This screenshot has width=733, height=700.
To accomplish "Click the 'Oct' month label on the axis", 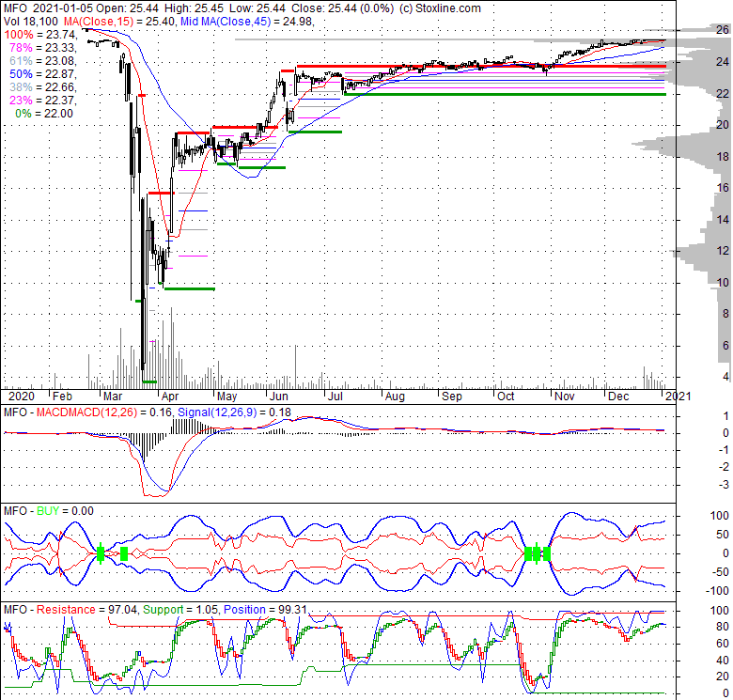I will 506,397.
